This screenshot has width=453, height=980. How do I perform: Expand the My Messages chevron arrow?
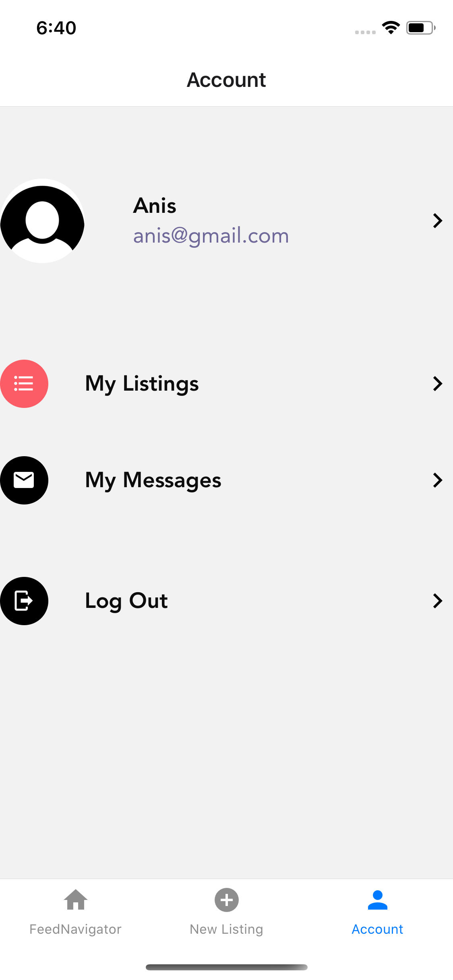pyautogui.click(x=438, y=480)
